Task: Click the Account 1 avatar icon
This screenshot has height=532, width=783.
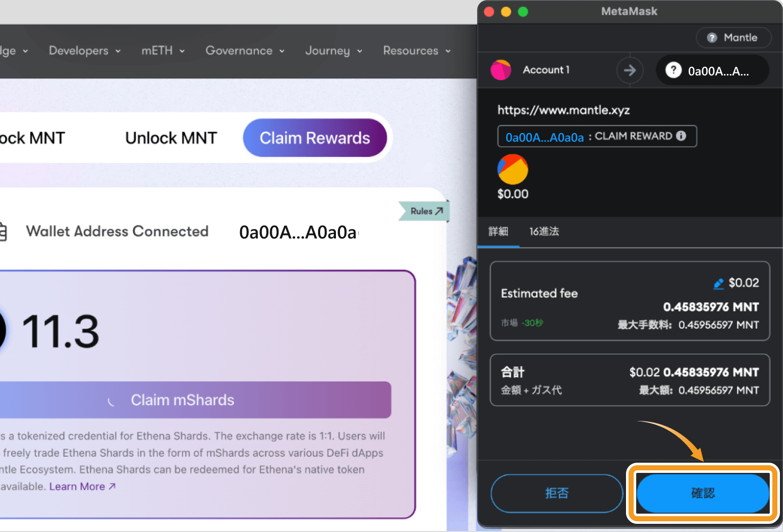Action: click(501, 70)
